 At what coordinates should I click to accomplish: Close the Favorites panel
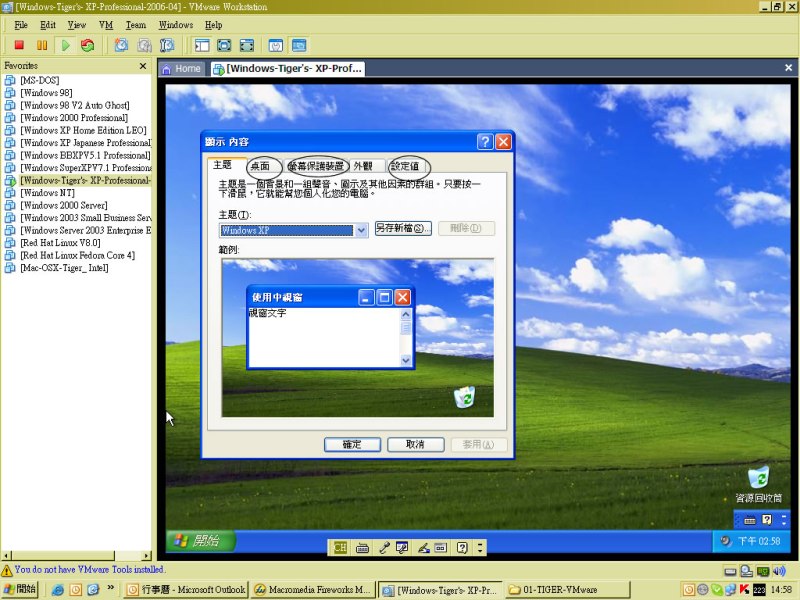tap(143, 66)
